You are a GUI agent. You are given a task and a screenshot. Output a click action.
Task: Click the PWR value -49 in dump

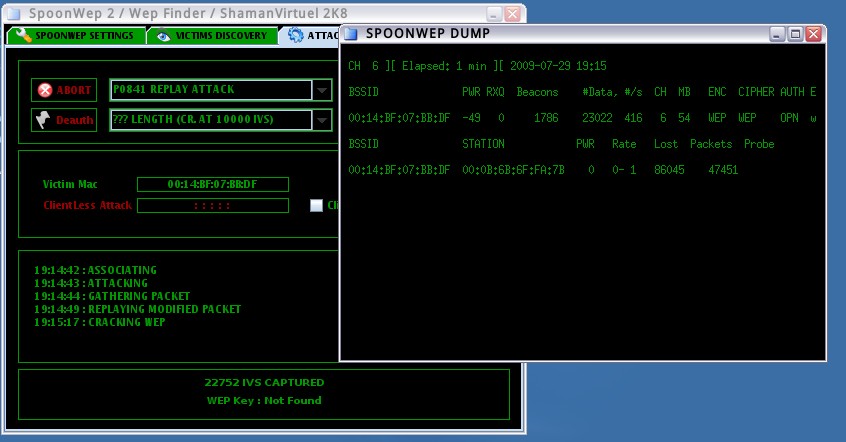coord(472,118)
